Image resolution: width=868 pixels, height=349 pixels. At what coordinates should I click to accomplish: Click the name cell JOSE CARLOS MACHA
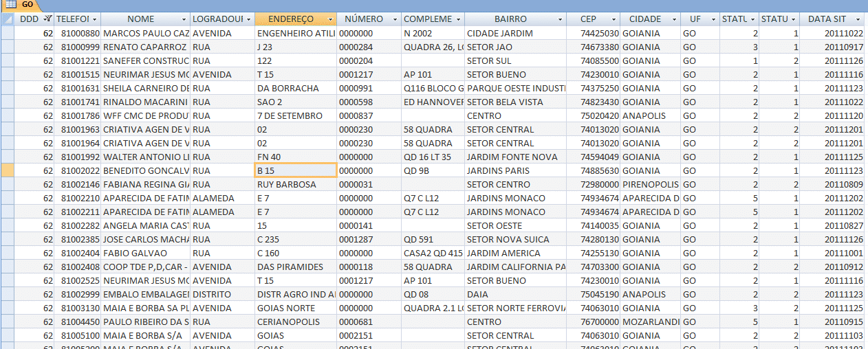[146, 239]
